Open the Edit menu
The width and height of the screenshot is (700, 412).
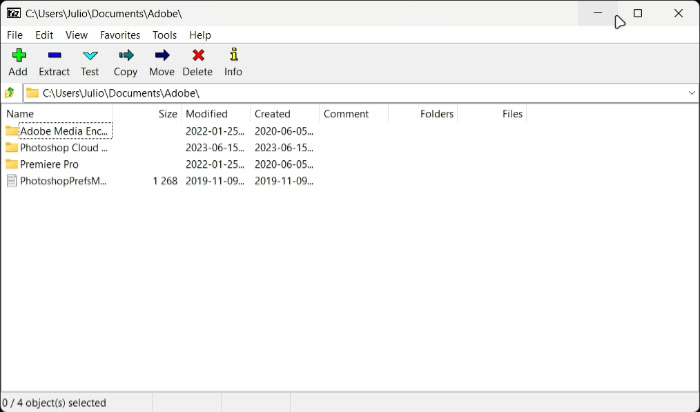pyautogui.click(x=44, y=35)
